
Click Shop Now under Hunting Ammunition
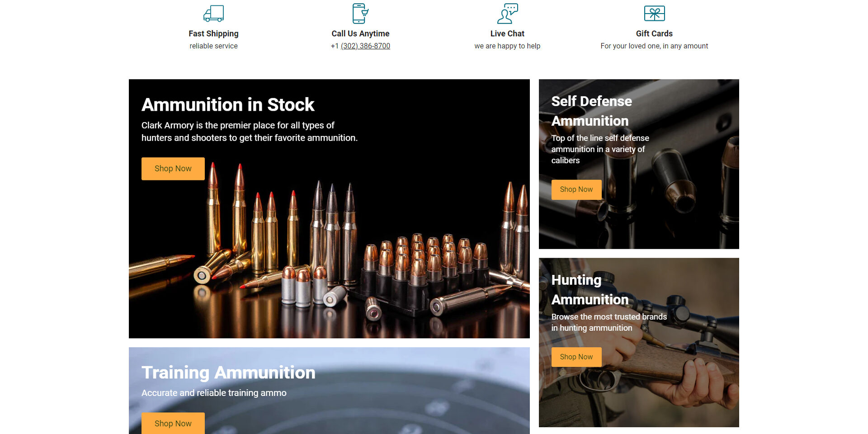(576, 357)
